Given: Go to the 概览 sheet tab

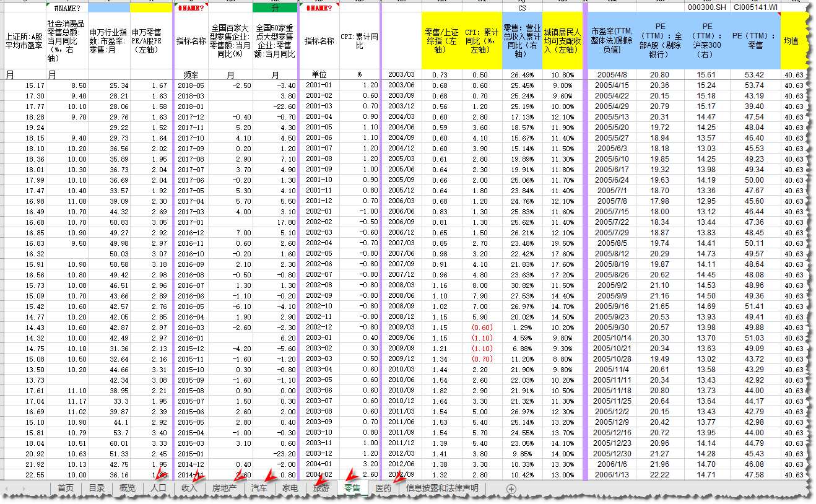Looking at the screenshot, I should (128, 489).
